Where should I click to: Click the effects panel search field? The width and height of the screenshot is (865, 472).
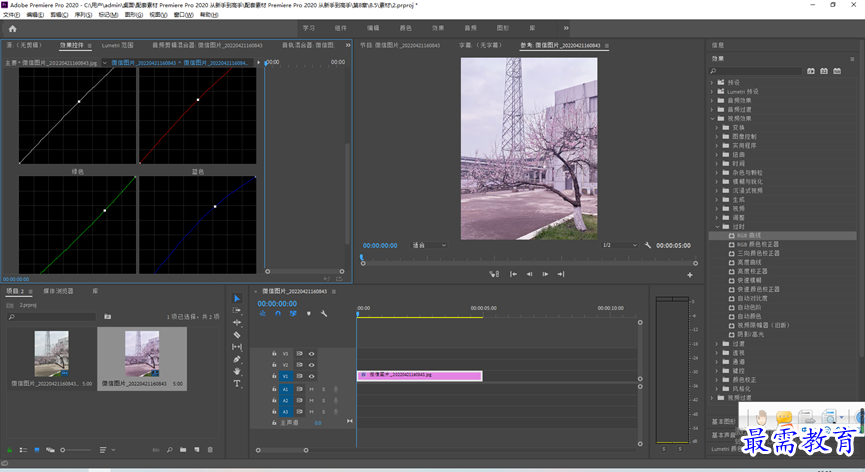click(755, 71)
